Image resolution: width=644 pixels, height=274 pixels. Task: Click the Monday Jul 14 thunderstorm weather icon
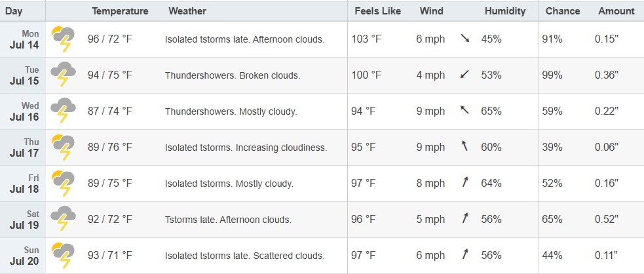[x=64, y=39]
